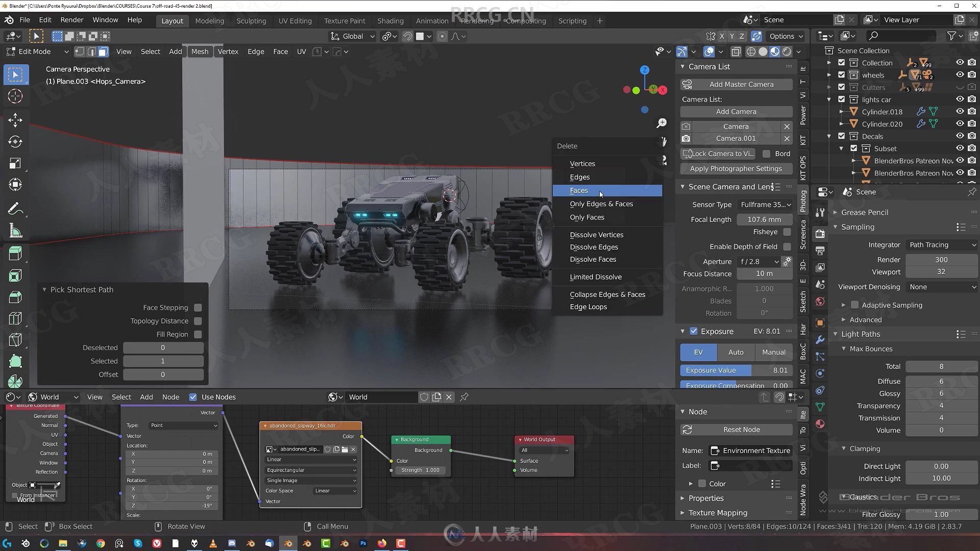
Task: Click Apply Photographer Settings button
Action: tap(737, 168)
